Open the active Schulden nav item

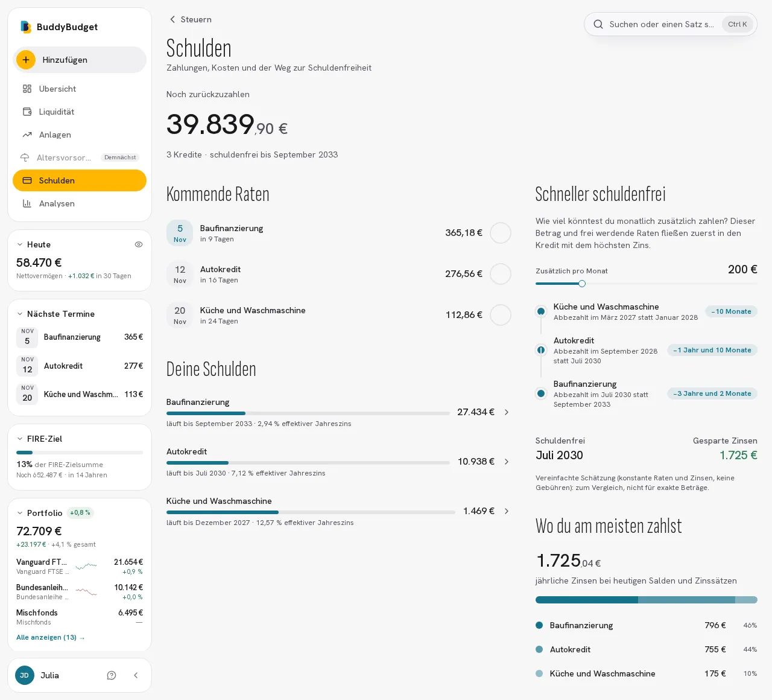tap(80, 180)
